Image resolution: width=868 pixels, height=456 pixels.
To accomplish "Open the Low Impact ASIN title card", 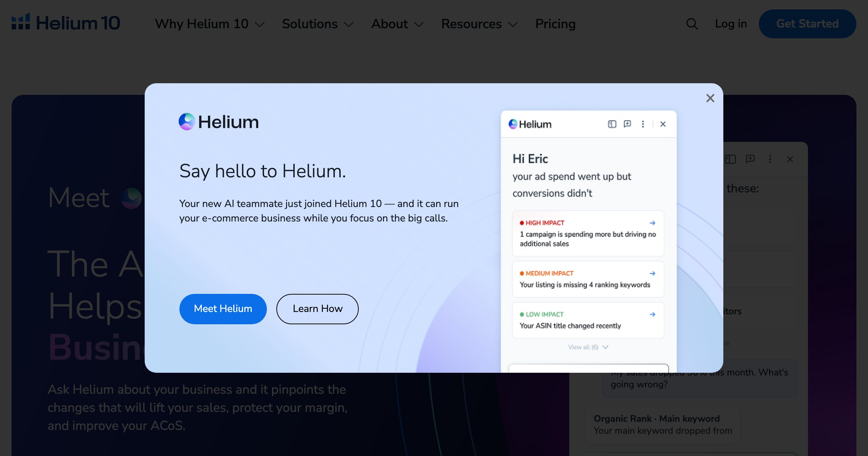I will pyautogui.click(x=588, y=320).
